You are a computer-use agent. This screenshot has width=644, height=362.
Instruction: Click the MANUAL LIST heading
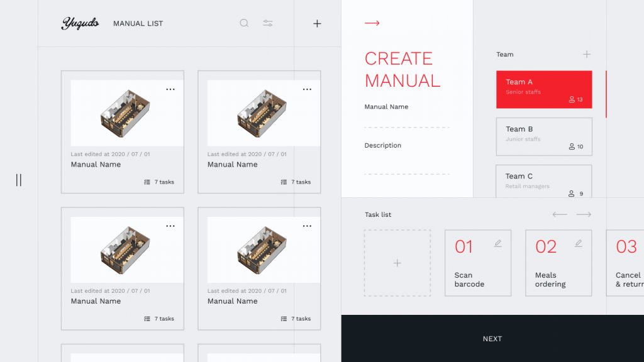tap(138, 23)
